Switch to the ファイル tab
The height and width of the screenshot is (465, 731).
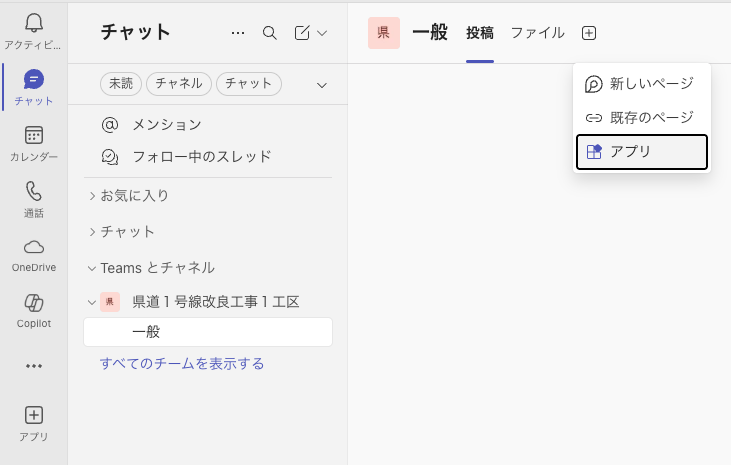click(537, 33)
